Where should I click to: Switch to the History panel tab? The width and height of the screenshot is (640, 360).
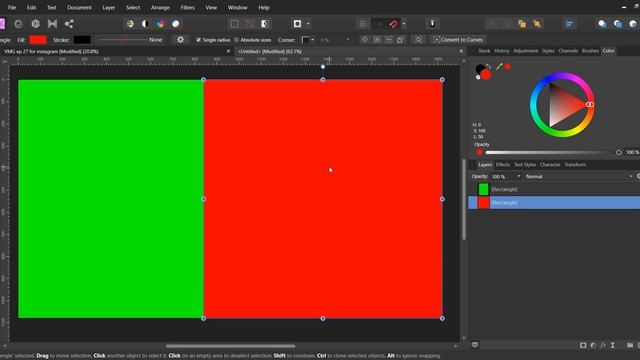(x=502, y=51)
